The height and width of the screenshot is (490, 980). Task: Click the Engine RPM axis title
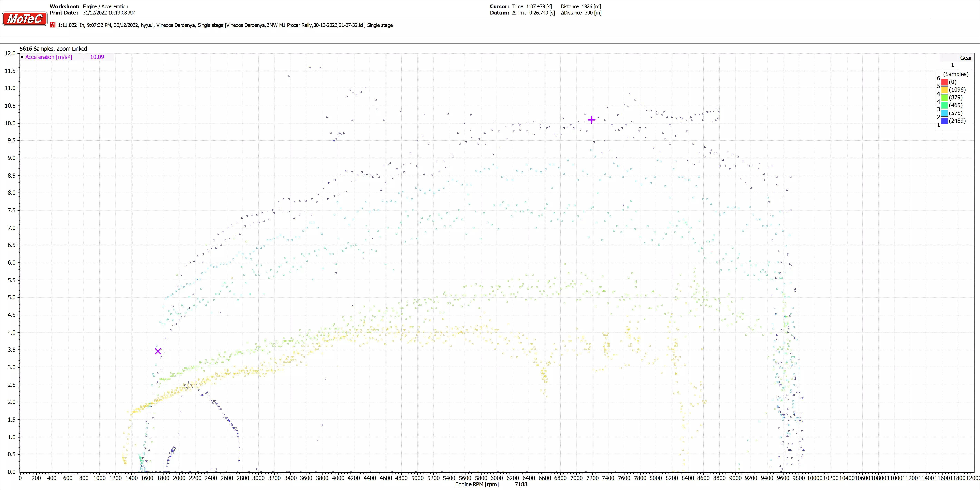pos(477,484)
